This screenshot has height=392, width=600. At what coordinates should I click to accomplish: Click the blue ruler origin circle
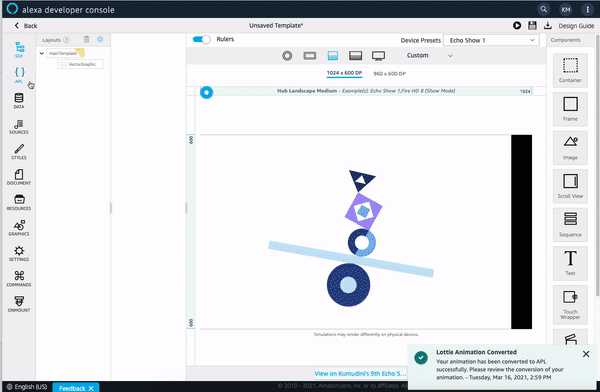coord(206,92)
